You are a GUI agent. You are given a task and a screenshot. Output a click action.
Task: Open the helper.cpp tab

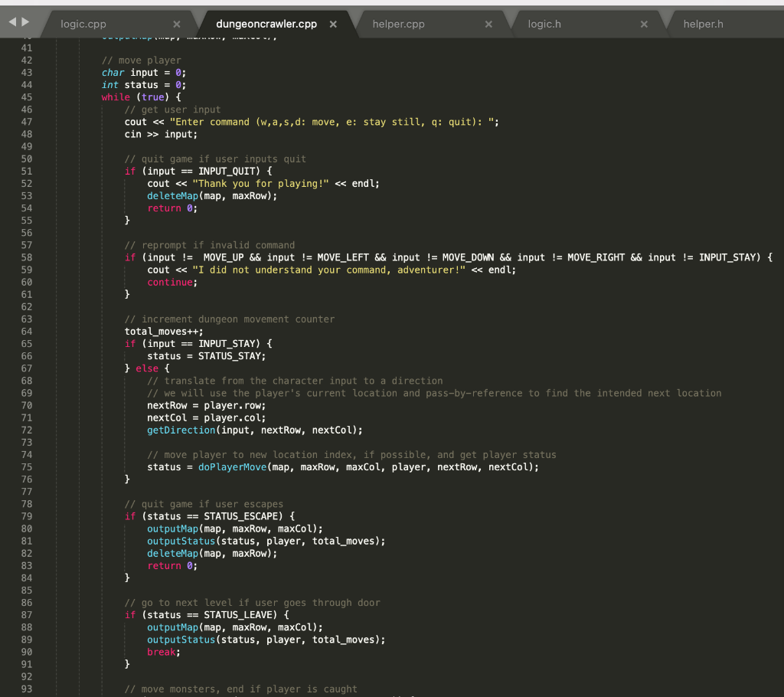pyautogui.click(x=398, y=25)
